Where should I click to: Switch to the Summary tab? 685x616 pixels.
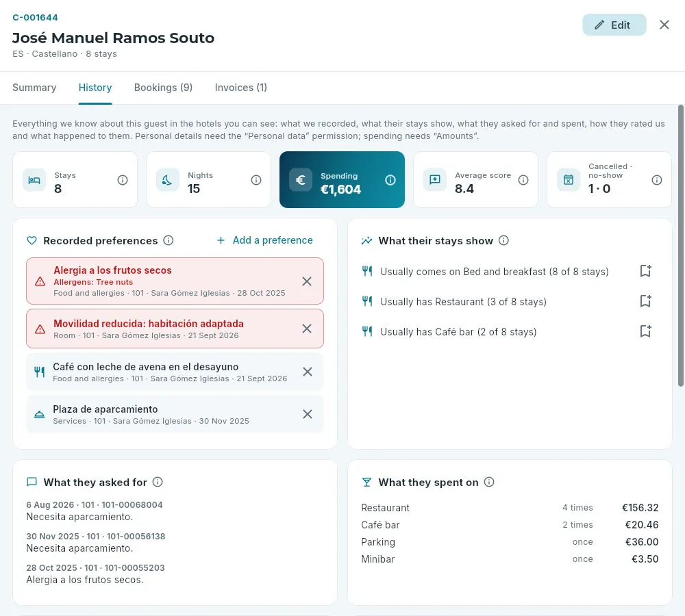pos(34,88)
